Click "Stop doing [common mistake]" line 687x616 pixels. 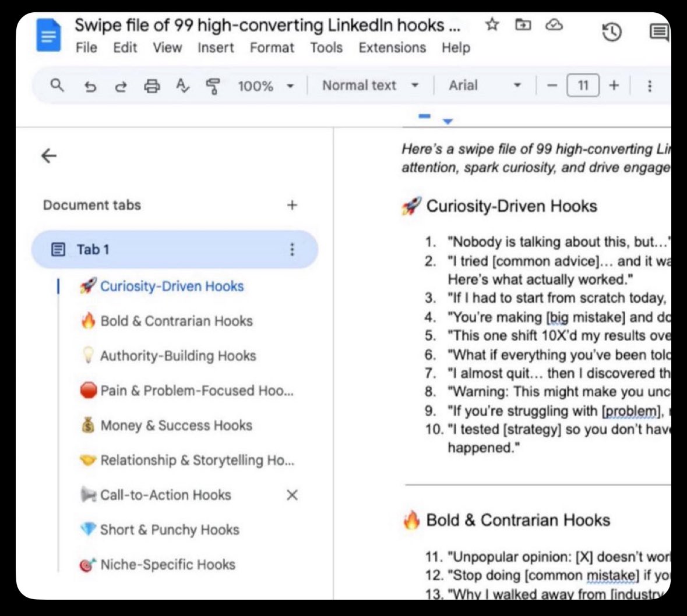[559, 575]
